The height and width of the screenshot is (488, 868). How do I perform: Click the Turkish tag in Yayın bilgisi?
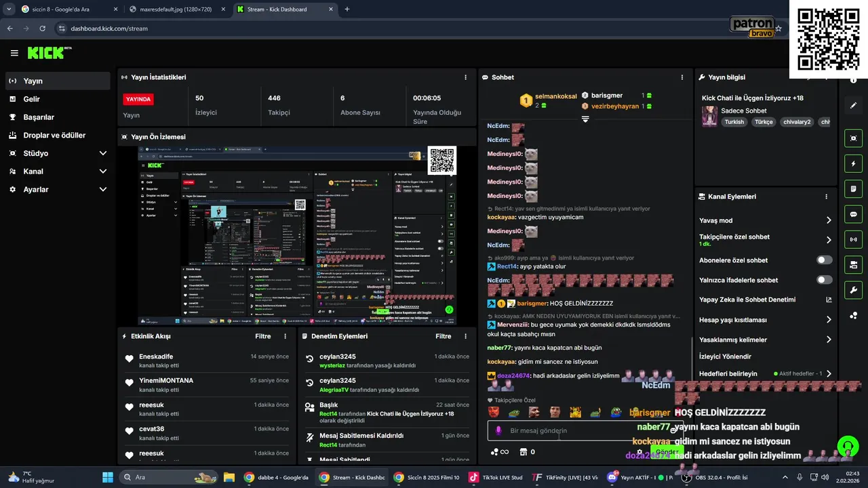[734, 122]
